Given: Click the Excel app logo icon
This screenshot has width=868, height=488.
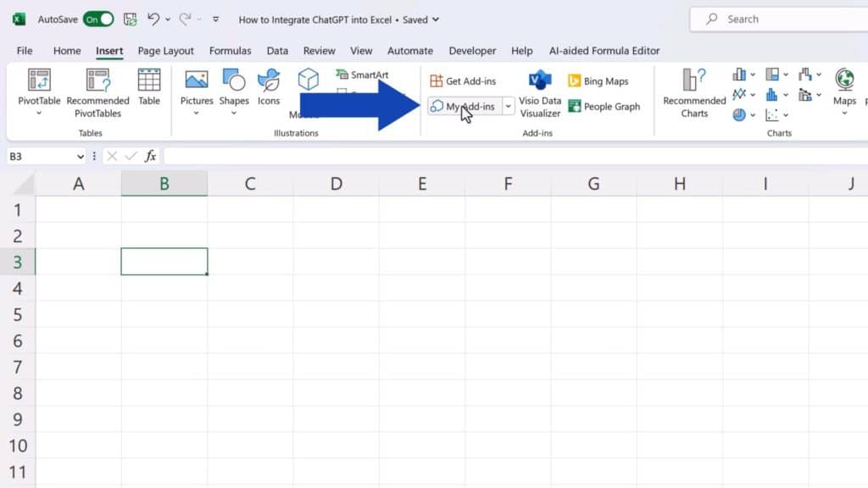Looking at the screenshot, I should point(19,19).
